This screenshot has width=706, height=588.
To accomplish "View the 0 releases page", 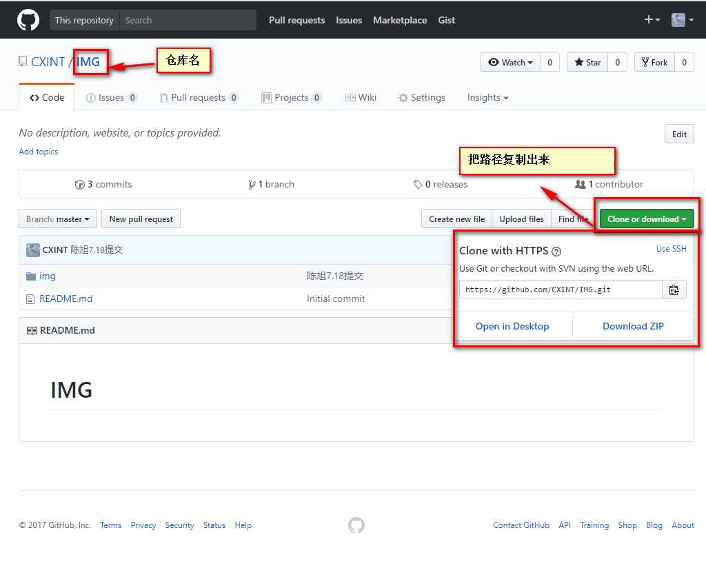I will (x=441, y=184).
